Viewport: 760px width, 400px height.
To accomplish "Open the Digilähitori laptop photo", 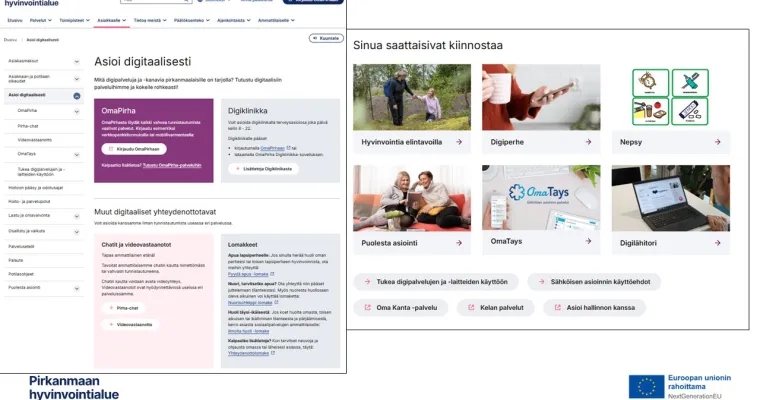I will pyautogui.click(x=670, y=198).
